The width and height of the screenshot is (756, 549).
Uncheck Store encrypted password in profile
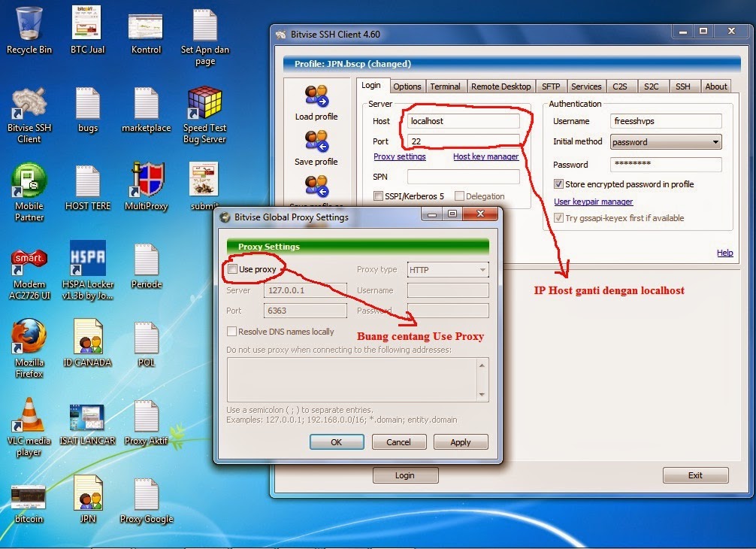tap(558, 184)
